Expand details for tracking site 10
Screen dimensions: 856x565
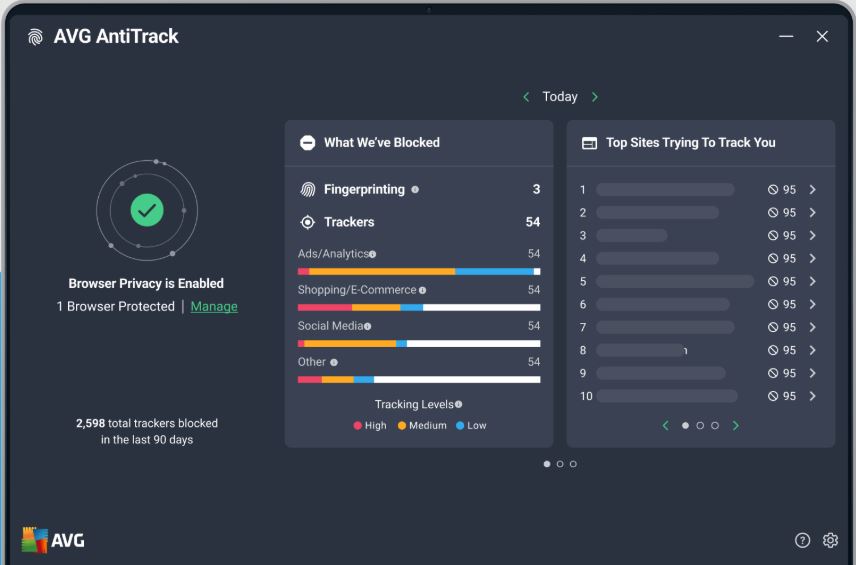[x=812, y=396]
